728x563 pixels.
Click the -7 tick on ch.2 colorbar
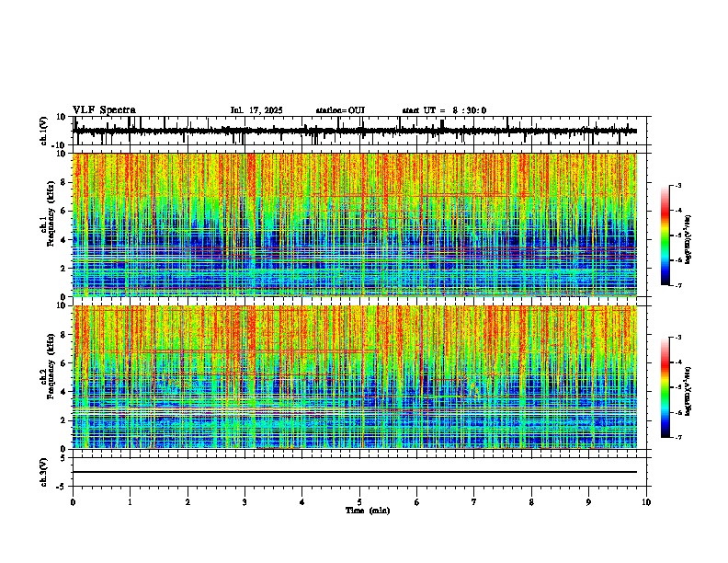(x=677, y=438)
